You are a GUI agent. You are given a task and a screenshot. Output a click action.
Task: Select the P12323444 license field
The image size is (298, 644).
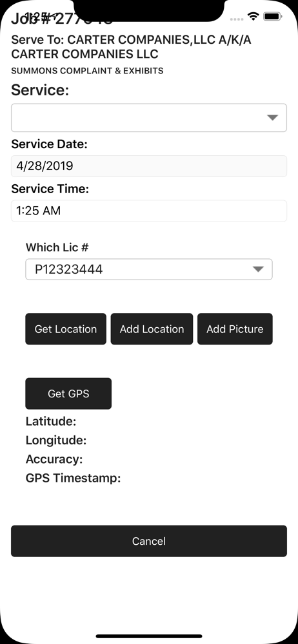tap(148, 269)
